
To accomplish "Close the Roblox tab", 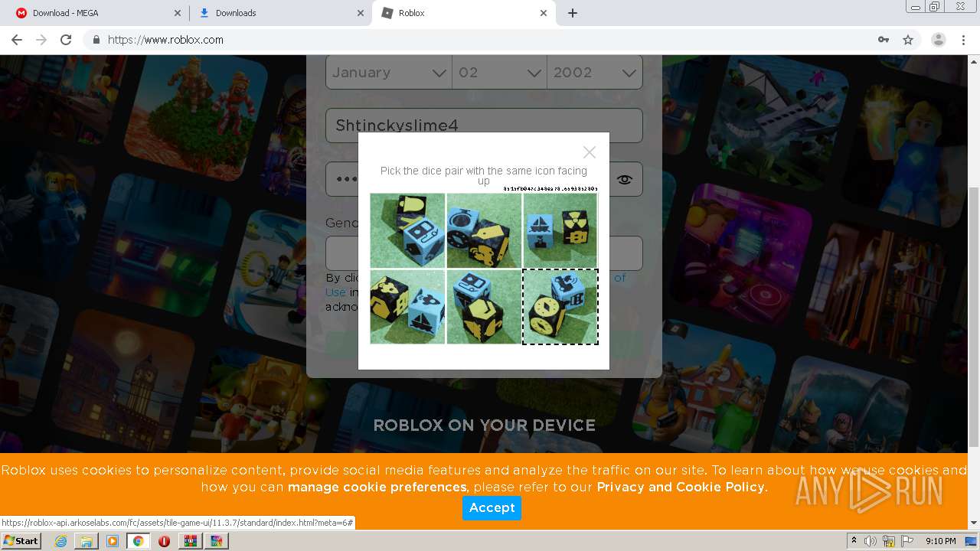I will click(544, 13).
